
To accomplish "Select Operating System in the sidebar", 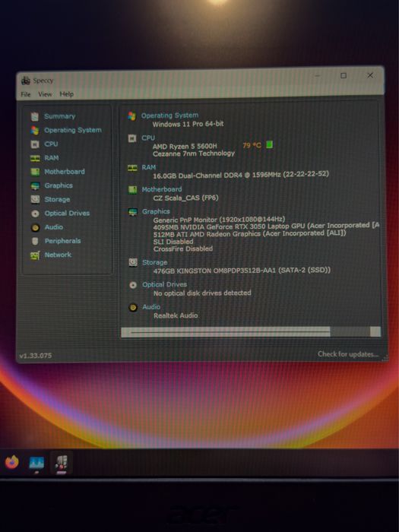I will 73,130.
